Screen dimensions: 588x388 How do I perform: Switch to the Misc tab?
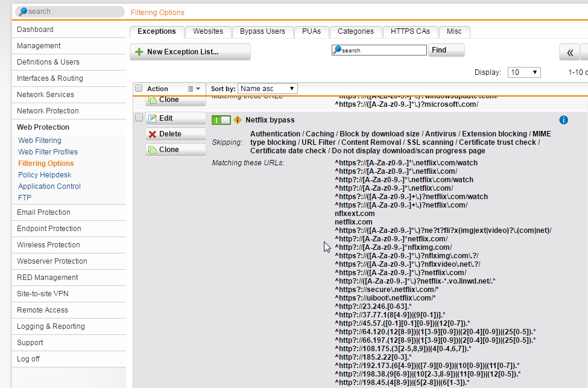454,31
